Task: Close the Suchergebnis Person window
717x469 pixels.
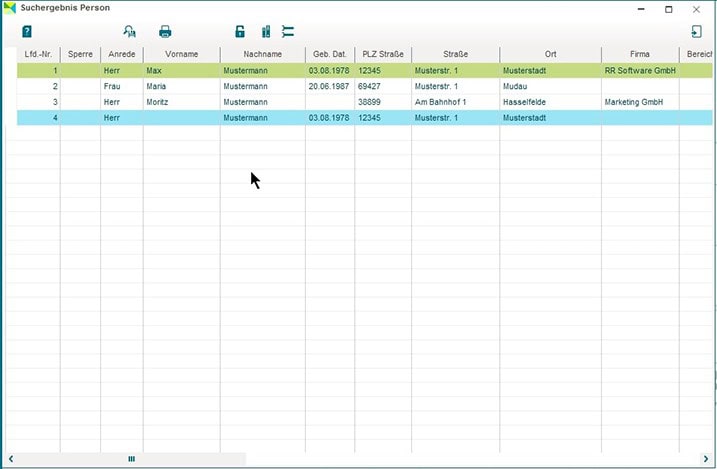Action: [696, 9]
